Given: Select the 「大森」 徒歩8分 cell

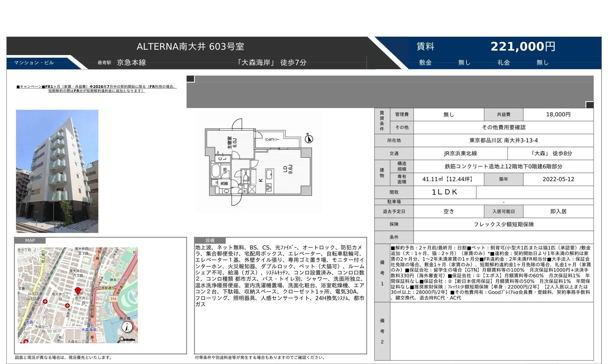Looking at the screenshot, I should 551,154.
